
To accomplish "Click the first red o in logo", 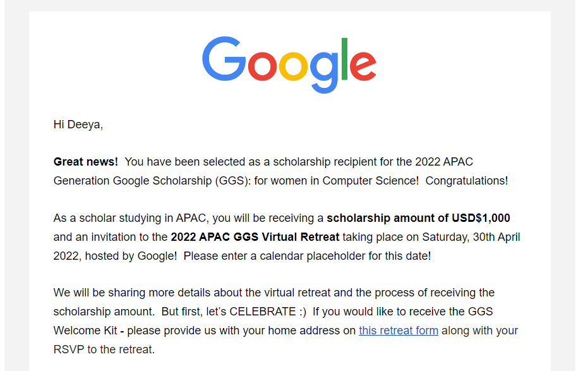I will tap(262, 66).
